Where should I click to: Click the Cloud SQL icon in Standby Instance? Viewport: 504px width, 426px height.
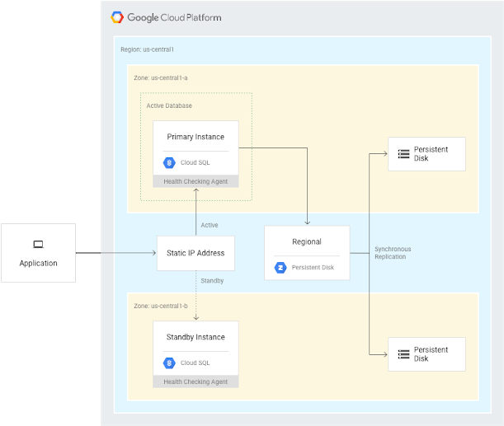(x=169, y=363)
